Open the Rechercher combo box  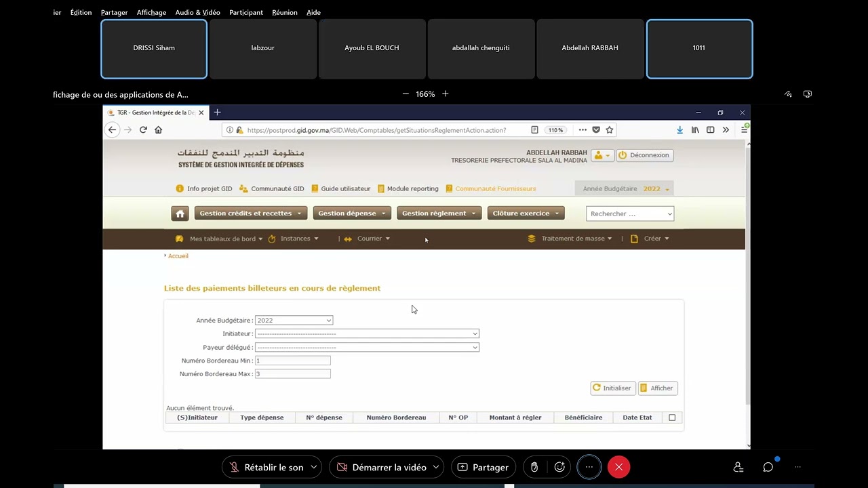tap(630, 213)
